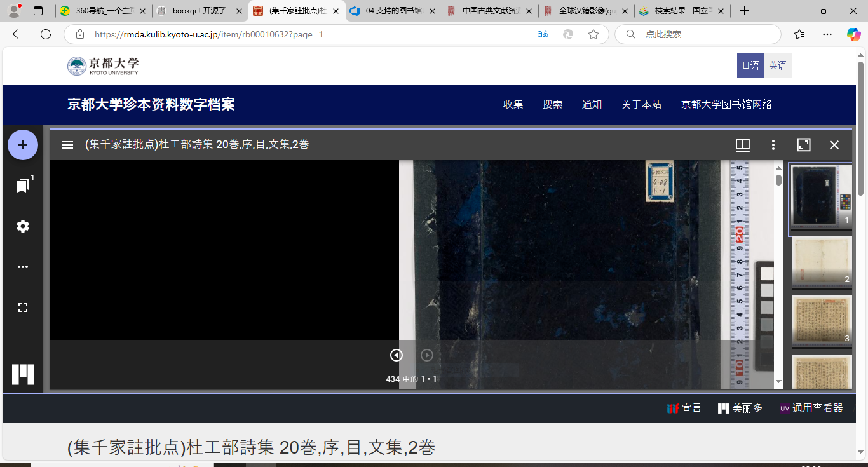This screenshot has width=868, height=467.
Task: Open the window view layout icon
Action: pos(742,145)
